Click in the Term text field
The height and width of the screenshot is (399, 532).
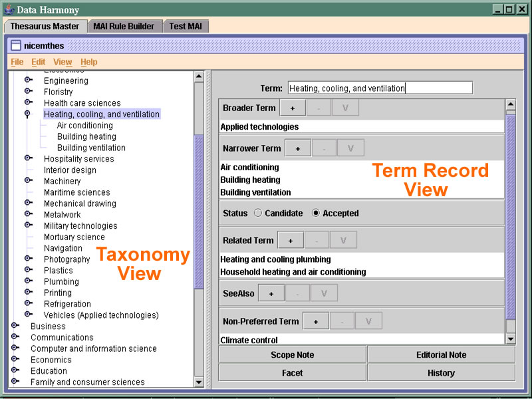pyautogui.click(x=380, y=88)
